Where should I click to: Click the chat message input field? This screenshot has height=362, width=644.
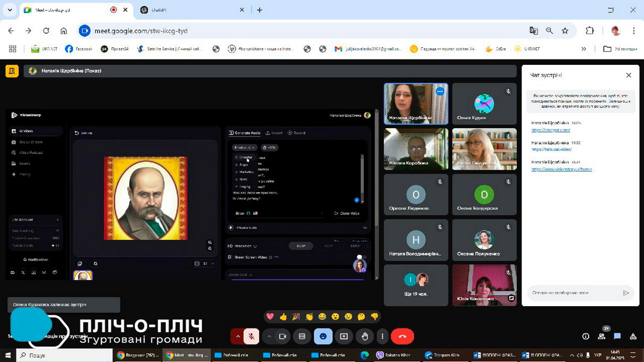point(574,293)
